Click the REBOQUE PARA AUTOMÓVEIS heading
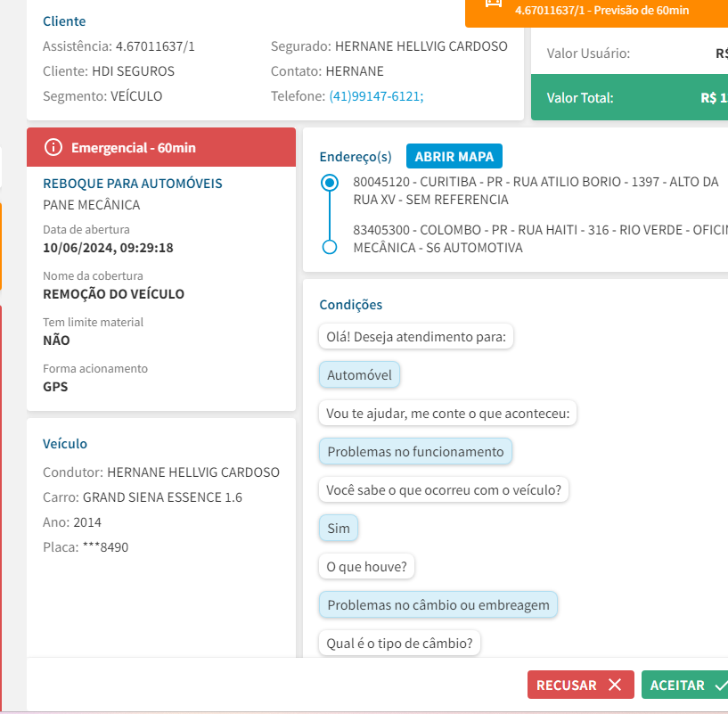The image size is (728, 714). coord(133,184)
